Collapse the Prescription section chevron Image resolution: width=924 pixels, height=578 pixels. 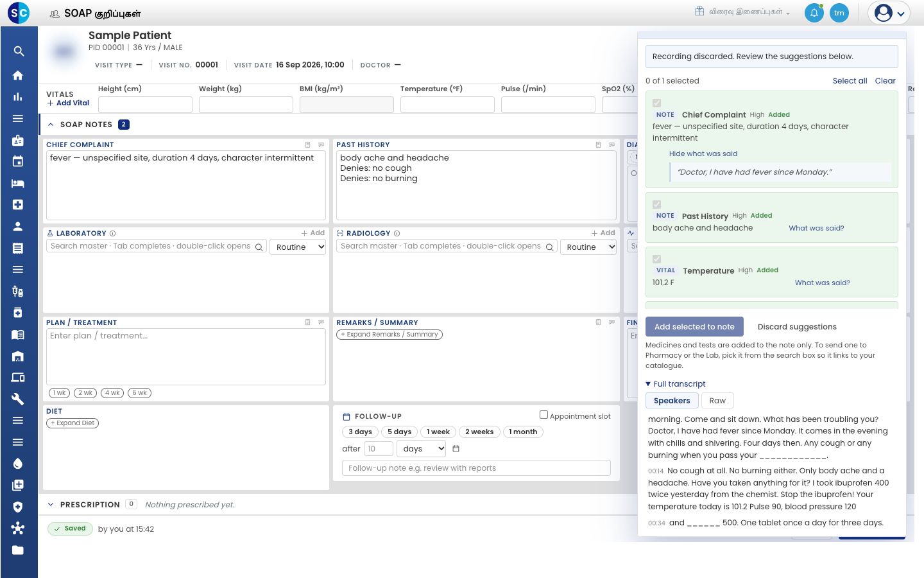(51, 505)
